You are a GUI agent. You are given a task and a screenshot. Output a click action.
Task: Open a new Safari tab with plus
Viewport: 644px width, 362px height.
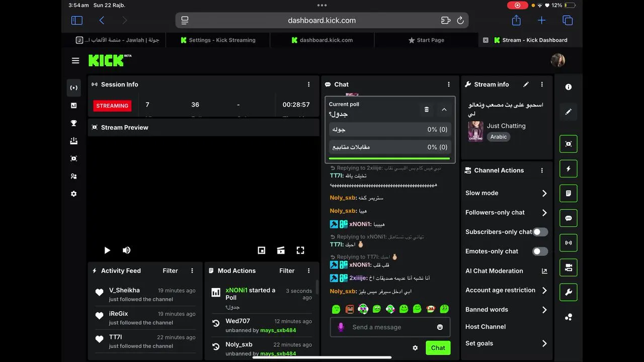pyautogui.click(x=541, y=20)
